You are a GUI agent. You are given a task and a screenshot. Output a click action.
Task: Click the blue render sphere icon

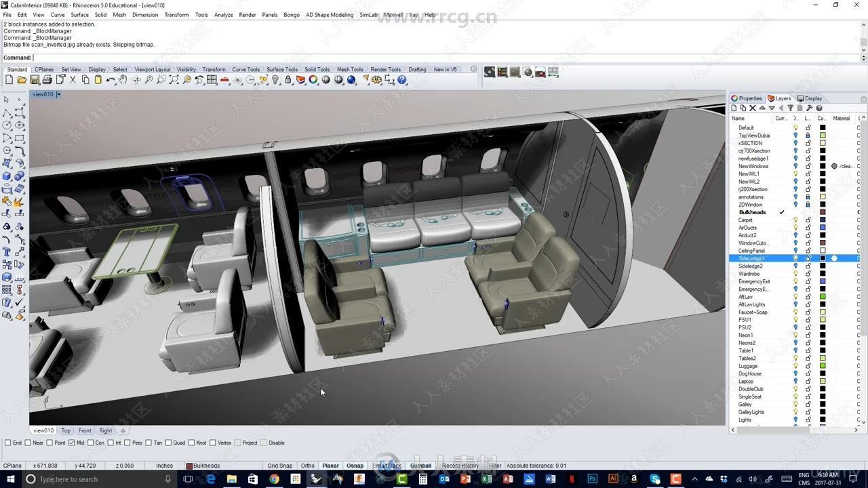[351, 80]
